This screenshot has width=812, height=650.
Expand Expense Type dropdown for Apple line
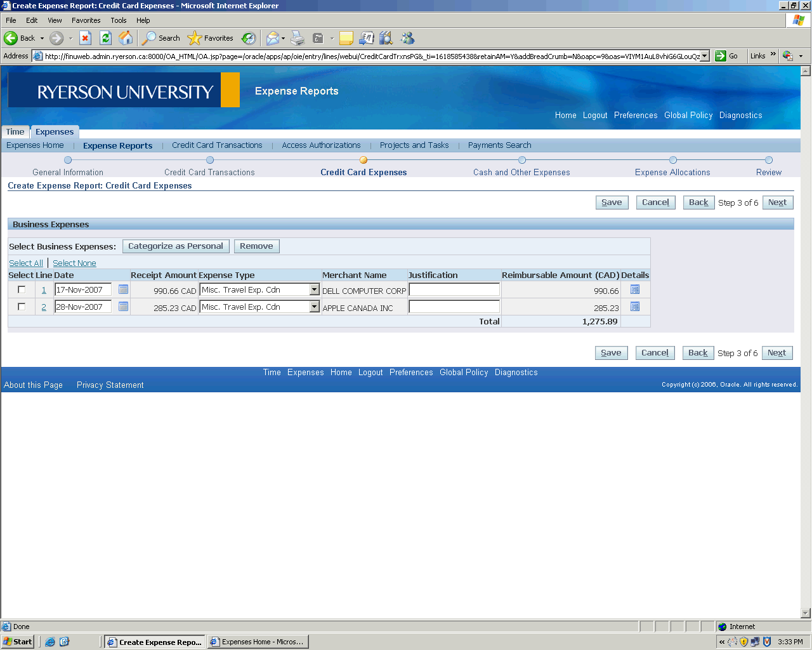(x=314, y=307)
